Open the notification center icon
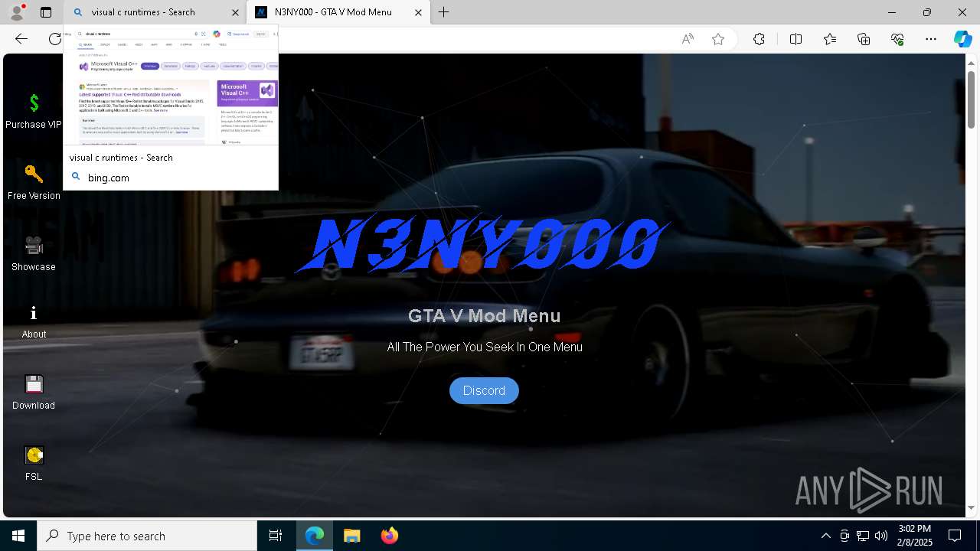 click(x=955, y=536)
